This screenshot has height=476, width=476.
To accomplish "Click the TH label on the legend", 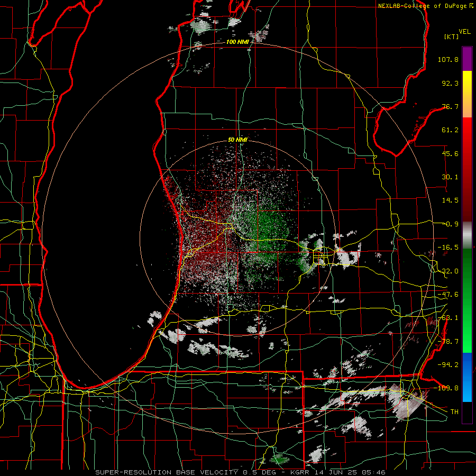I will pyautogui.click(x=454, y=412).
